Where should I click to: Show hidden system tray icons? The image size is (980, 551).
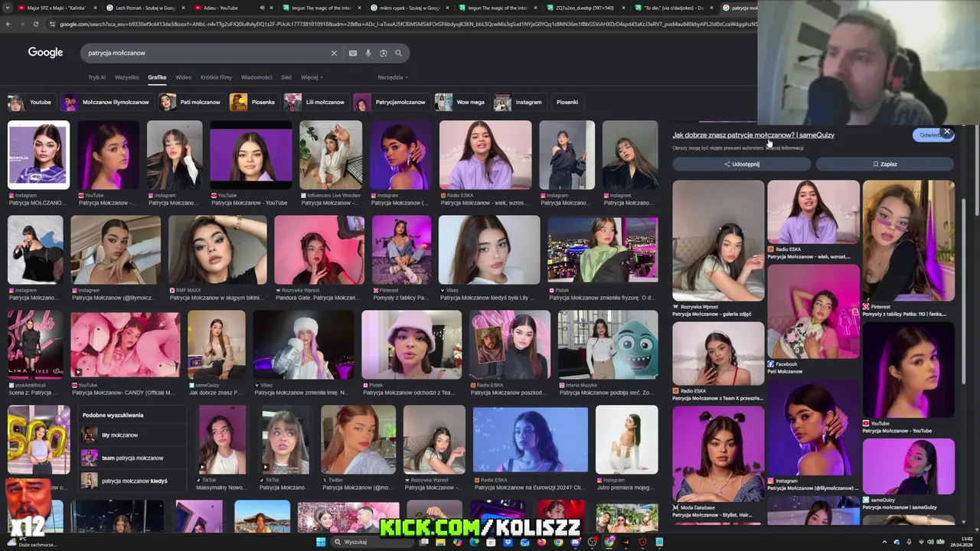click(x=884, y=542)
